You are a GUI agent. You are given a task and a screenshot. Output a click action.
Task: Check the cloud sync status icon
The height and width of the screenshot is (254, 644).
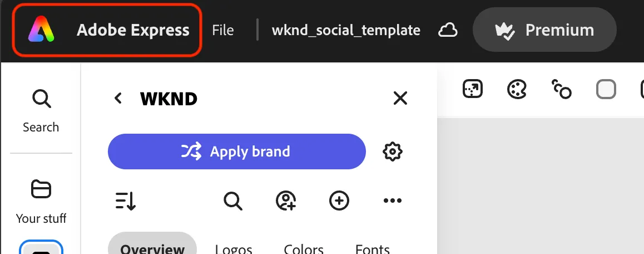click(x=448, y=30)
